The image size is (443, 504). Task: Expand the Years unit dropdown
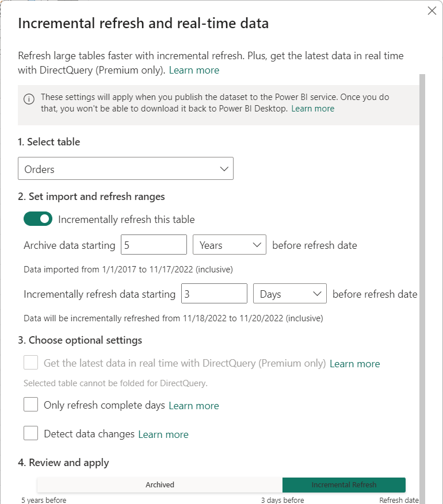229,244
